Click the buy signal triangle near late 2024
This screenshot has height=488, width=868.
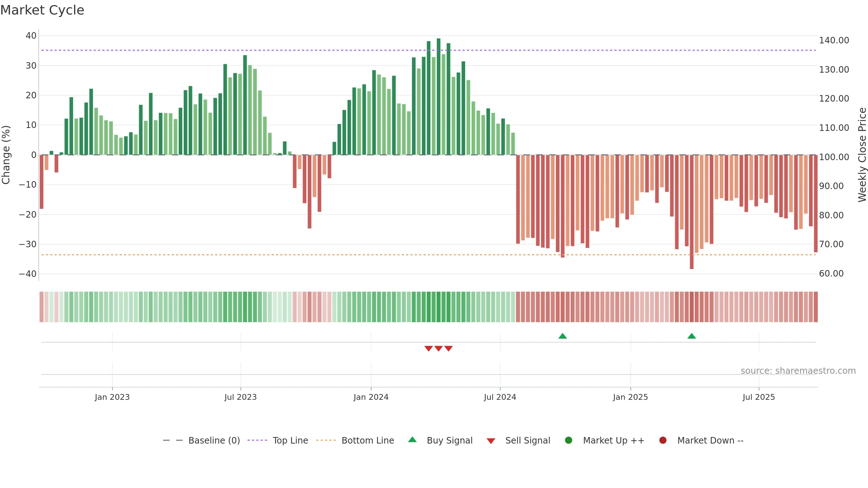coord(563,336)
